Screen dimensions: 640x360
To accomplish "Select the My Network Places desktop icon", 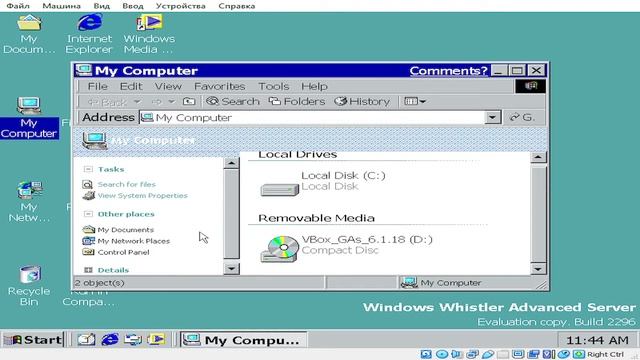I will pyautogui.click(x=29, y=202).
